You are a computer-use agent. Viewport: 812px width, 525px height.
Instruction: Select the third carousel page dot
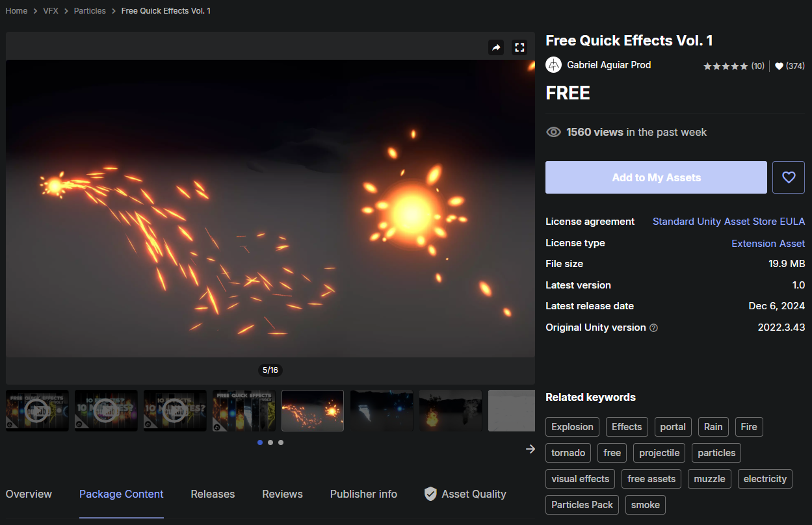[x=281, y=442]
